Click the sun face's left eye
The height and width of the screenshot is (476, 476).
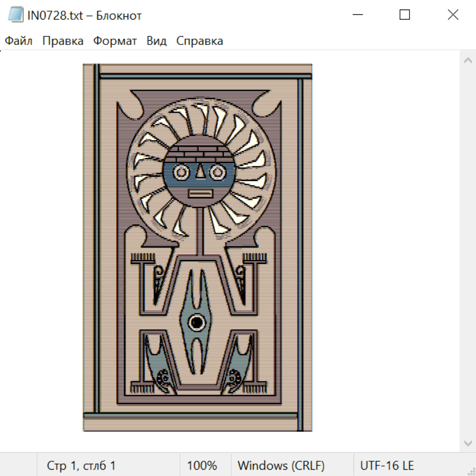coord(181,172)
